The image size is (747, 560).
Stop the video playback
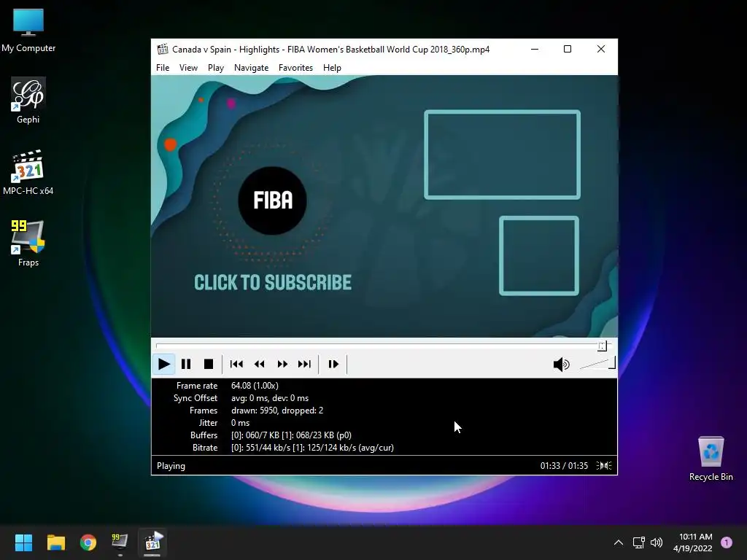[x=208, y=365]
